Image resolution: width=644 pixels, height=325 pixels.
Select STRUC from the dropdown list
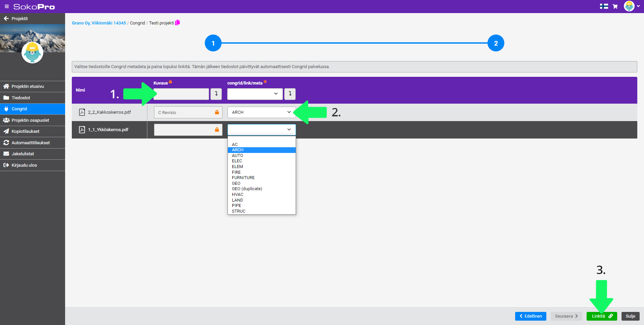(x=261, y=211)
